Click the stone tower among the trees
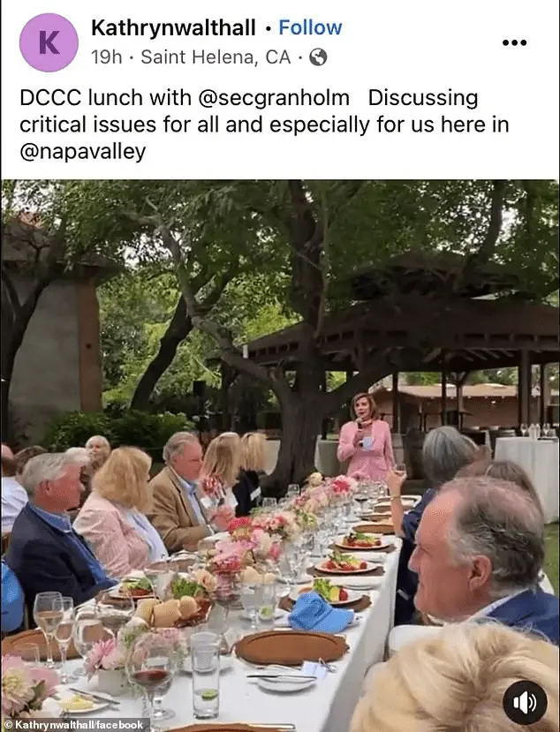Image resolution: width=560 pixels, height=732 pixels. coord(55,343)
